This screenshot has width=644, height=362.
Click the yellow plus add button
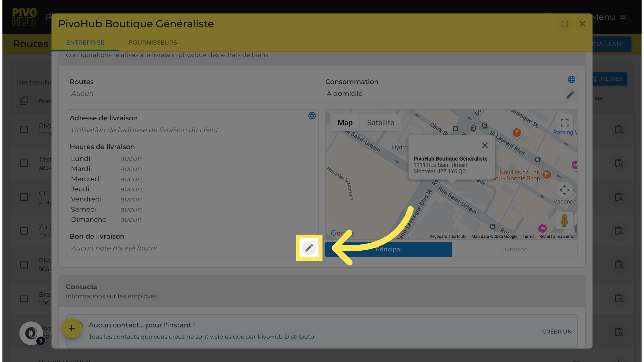tap(72, 328)
